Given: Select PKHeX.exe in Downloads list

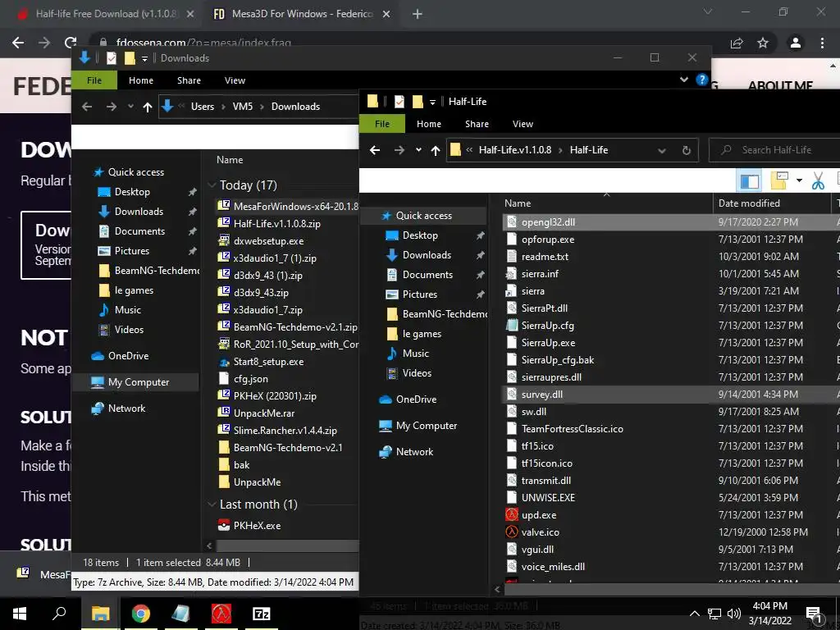Looking at the screenshot, I should click(257, 526).
